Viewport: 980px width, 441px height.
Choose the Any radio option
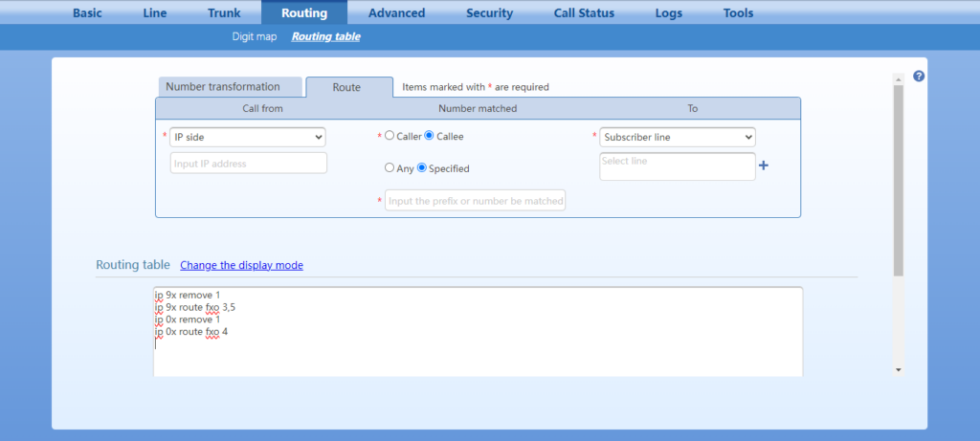(x=390, y=167)
